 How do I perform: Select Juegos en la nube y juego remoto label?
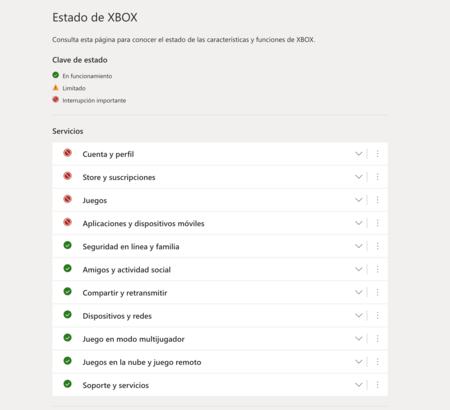coord(142,362)
